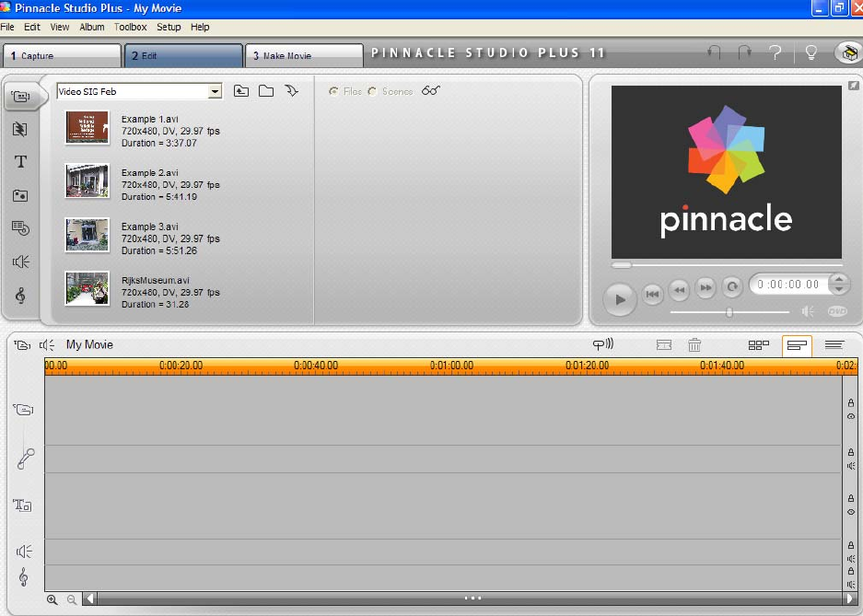
Task: Go to the beginning of the movie
Action: pyautogui.click(x=653, y=294)
